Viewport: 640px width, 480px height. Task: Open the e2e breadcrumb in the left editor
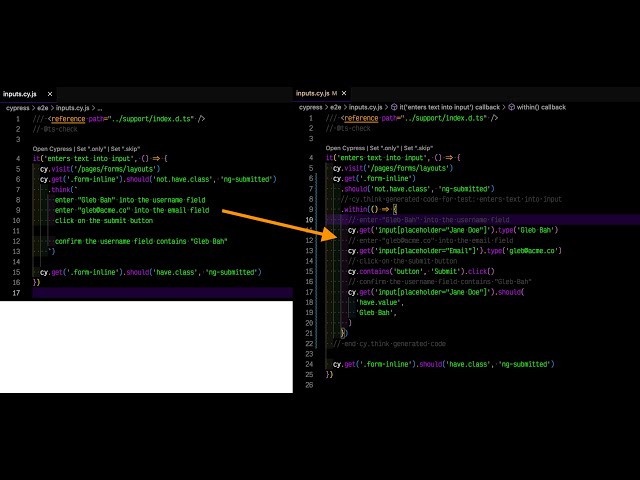43,108
